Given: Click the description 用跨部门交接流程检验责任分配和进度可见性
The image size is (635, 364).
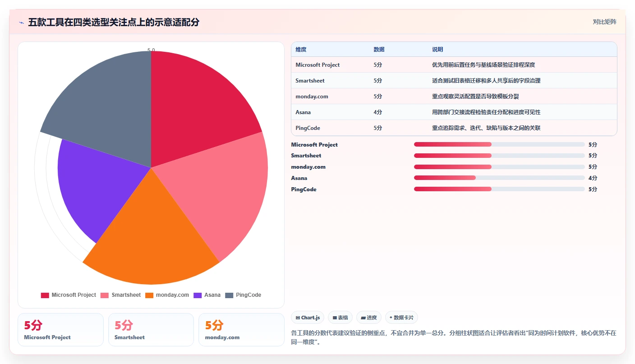Looking at the screenshot, I should 486,112.
